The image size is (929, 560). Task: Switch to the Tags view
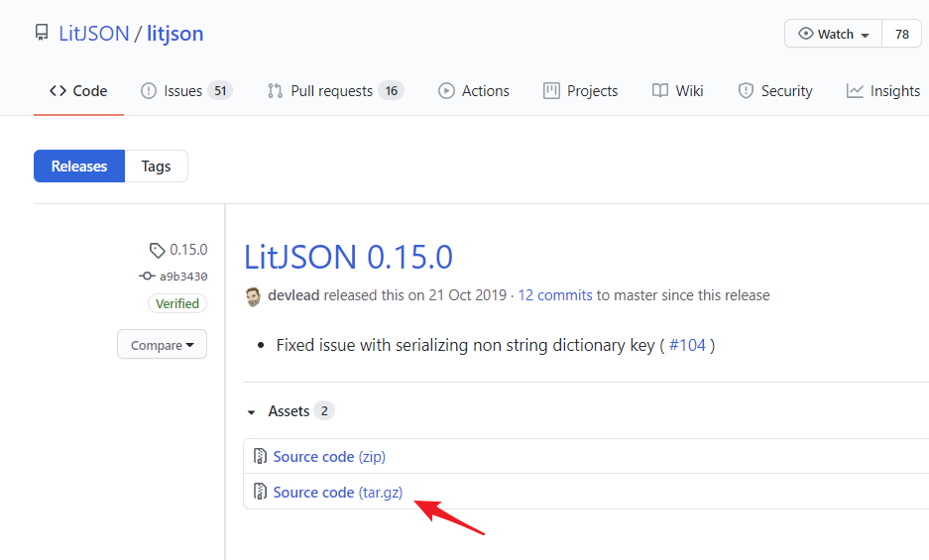click(156, 166)
